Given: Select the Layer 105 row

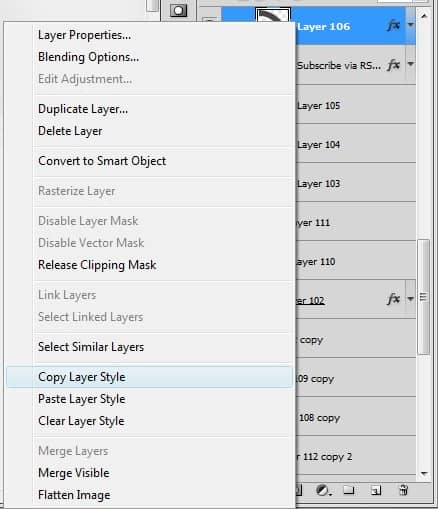Looking at the screenshot, I should [x=356, y=106].
